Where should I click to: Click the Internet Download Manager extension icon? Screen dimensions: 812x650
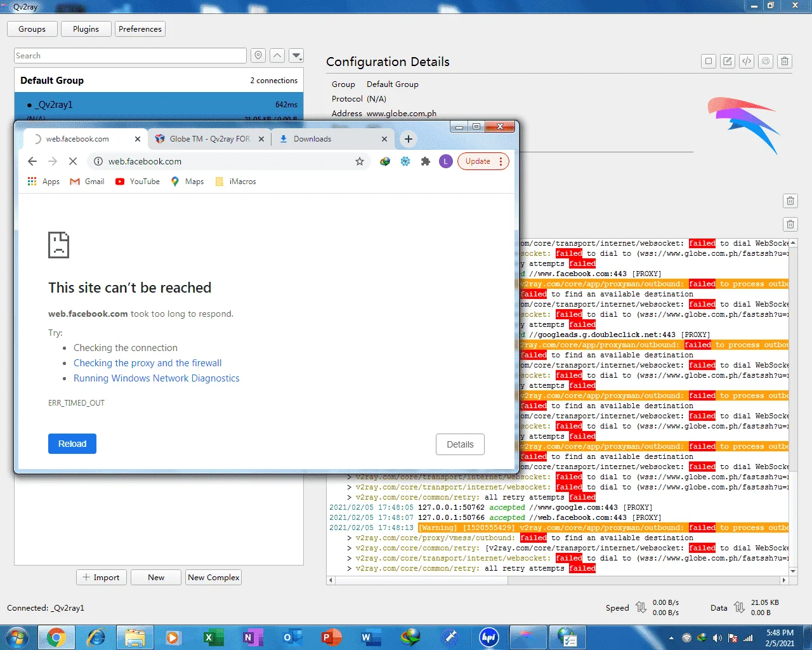pos(385,161)
